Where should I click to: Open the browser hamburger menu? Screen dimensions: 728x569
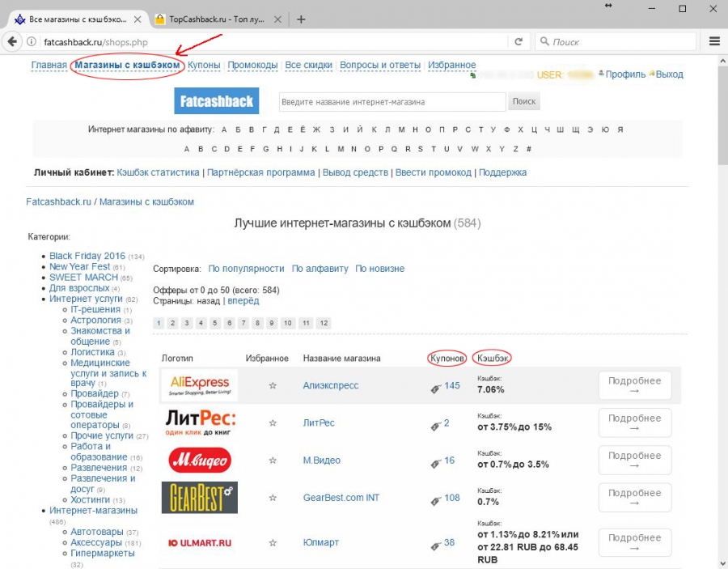coord(714,42)
